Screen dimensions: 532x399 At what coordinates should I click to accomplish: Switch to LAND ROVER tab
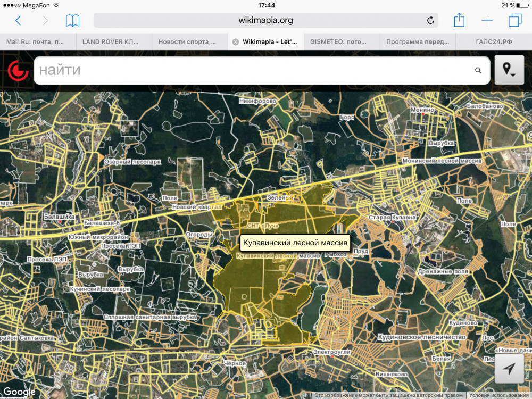point(113,41)
